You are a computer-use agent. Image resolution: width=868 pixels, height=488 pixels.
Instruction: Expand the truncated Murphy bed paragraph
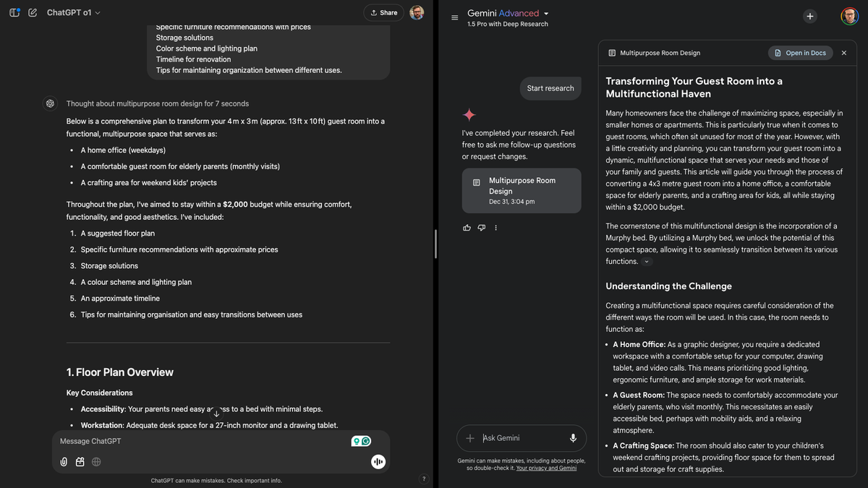[x=646, y=261]
